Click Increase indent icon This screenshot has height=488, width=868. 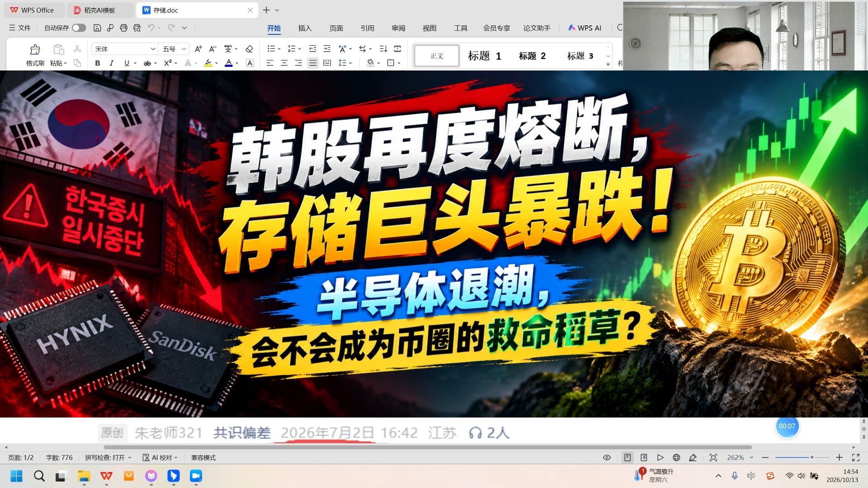[327, 49]
